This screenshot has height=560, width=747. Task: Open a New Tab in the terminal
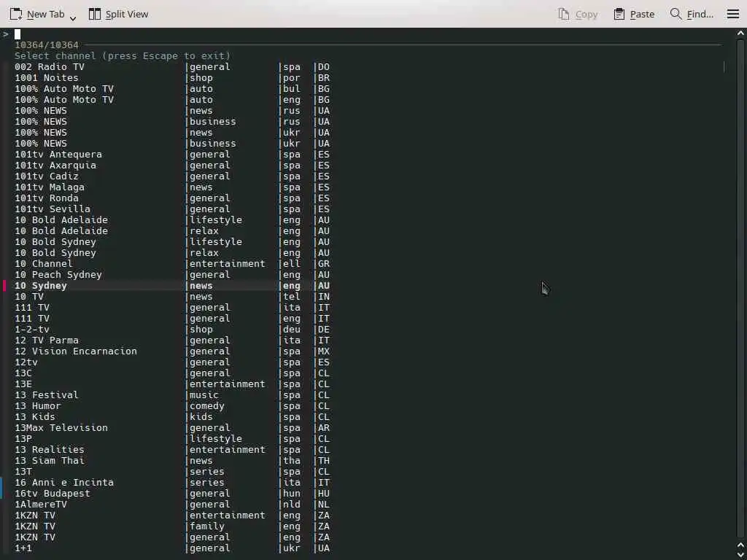[36, 15]
